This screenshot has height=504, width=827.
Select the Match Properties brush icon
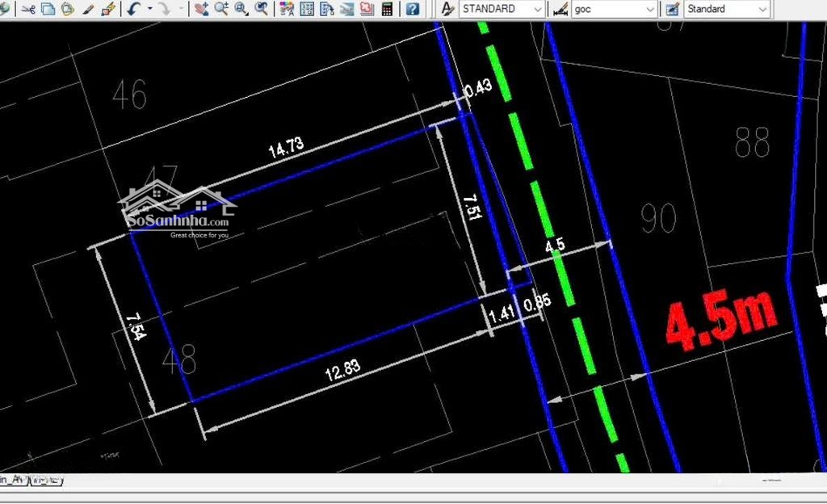point(108,9)
